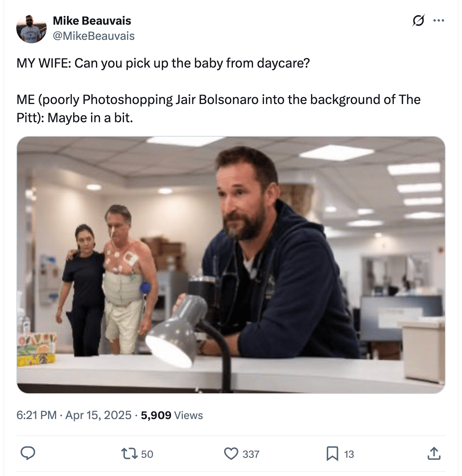
Task: Click the repost count of 50
Action: click(147, 454)
